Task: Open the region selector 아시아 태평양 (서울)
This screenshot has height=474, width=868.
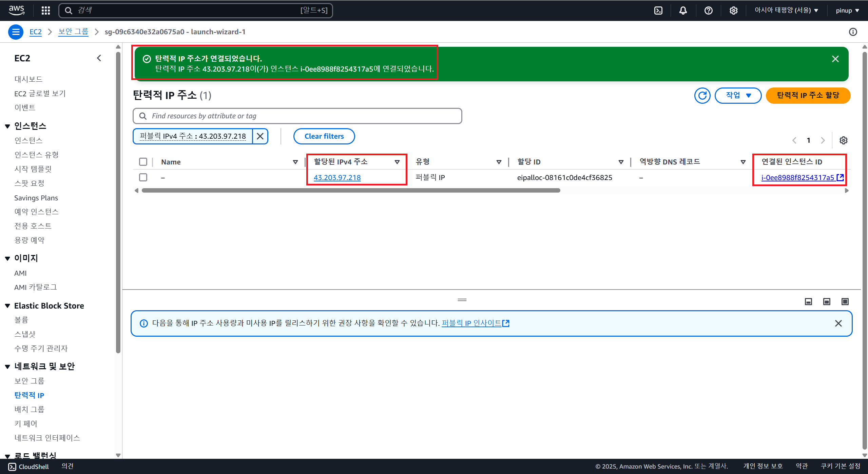Action: pyautogui.click(x=786, y=11)
